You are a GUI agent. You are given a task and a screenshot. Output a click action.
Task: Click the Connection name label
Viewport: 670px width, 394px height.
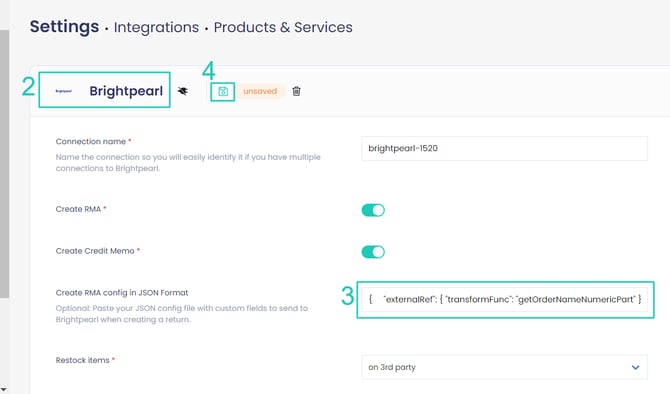coord(91,141)
